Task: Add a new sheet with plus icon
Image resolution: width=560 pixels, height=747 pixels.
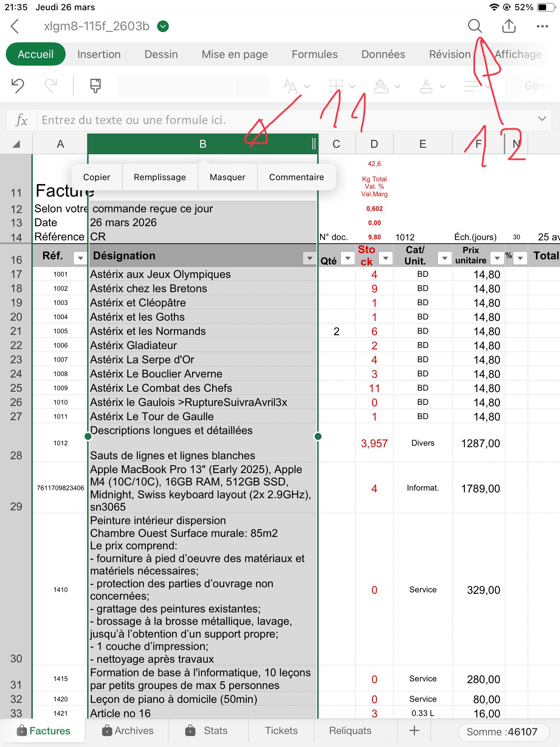Action: pos(414,731)
